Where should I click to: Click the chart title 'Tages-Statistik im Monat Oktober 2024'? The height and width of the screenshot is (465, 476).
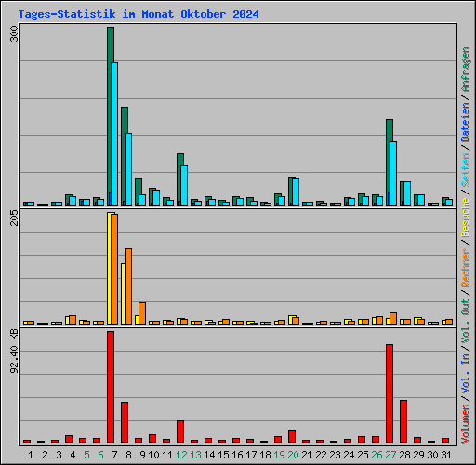[x=139, y=14]
